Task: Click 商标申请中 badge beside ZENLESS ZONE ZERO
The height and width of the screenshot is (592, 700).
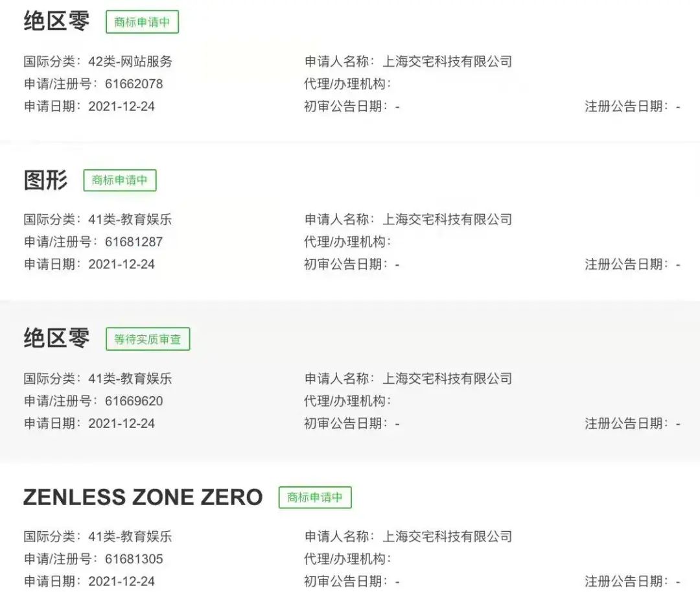Action: 315,497
